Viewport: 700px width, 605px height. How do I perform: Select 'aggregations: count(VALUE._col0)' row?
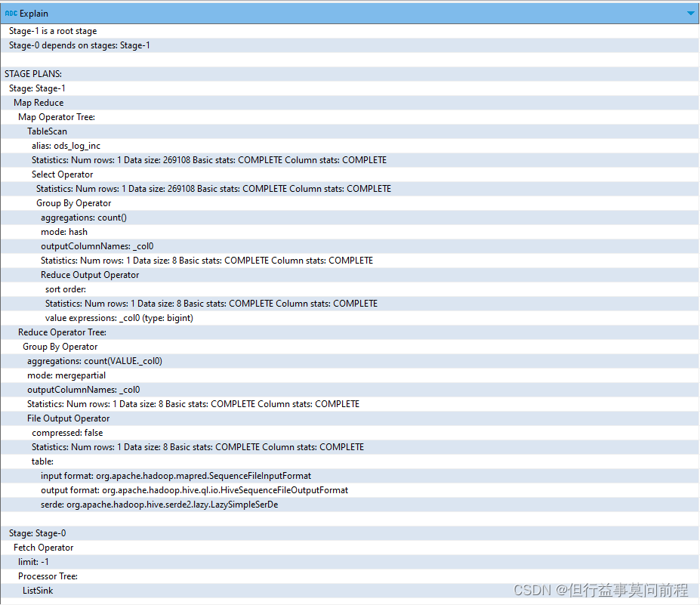[x=350, y=361]
